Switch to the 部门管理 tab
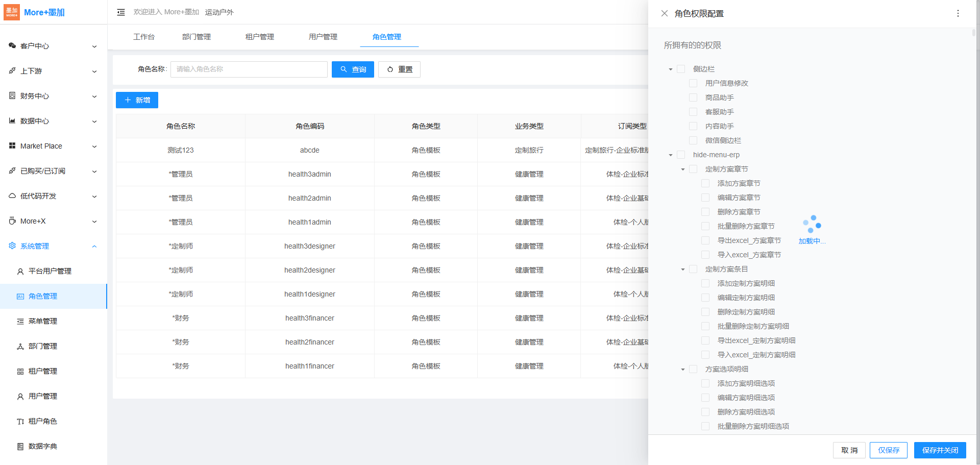Screen dimensions: 980x465 (196, 37)
